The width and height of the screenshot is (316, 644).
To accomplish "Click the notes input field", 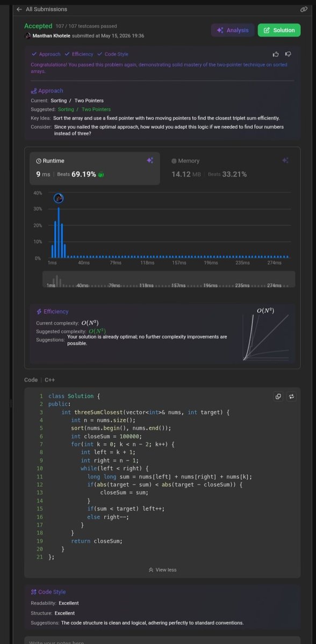I will coord(162,641).
